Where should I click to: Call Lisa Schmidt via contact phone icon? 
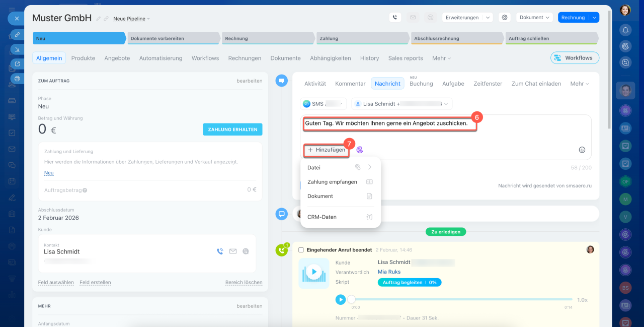220,251
